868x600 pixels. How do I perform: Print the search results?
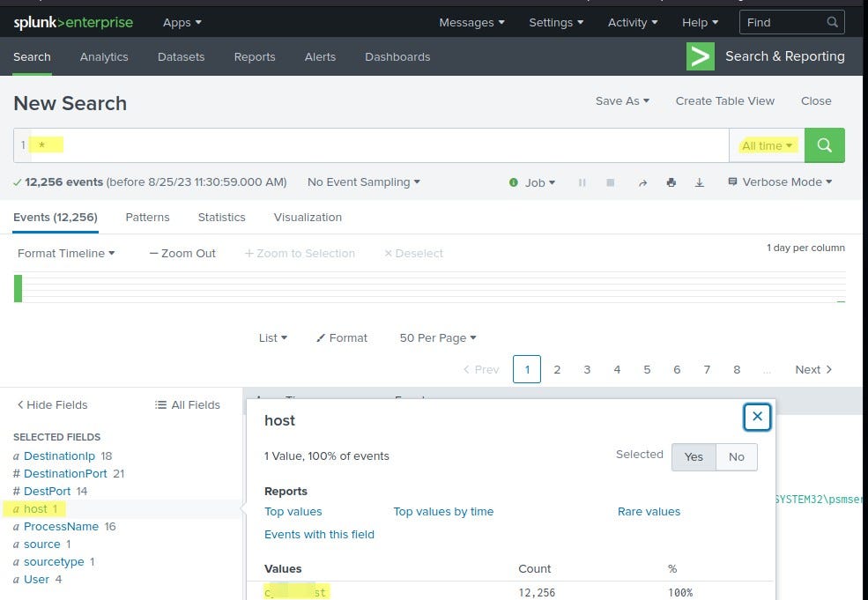point(671,182)
